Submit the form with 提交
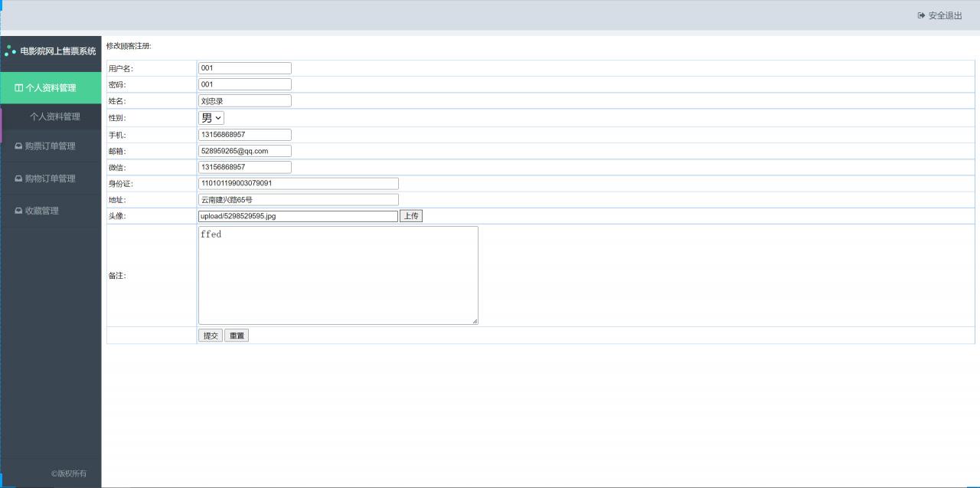 pyautogui.click(x=211, y=336)
